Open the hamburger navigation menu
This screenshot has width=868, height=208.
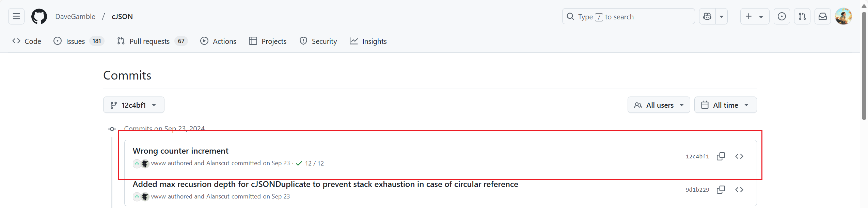tap(16, 16)
